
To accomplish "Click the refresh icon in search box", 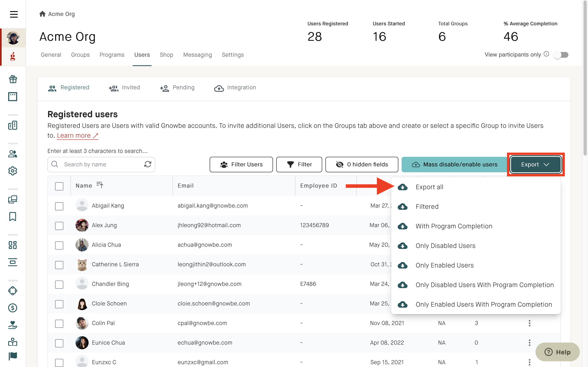I will click(148, 164).
